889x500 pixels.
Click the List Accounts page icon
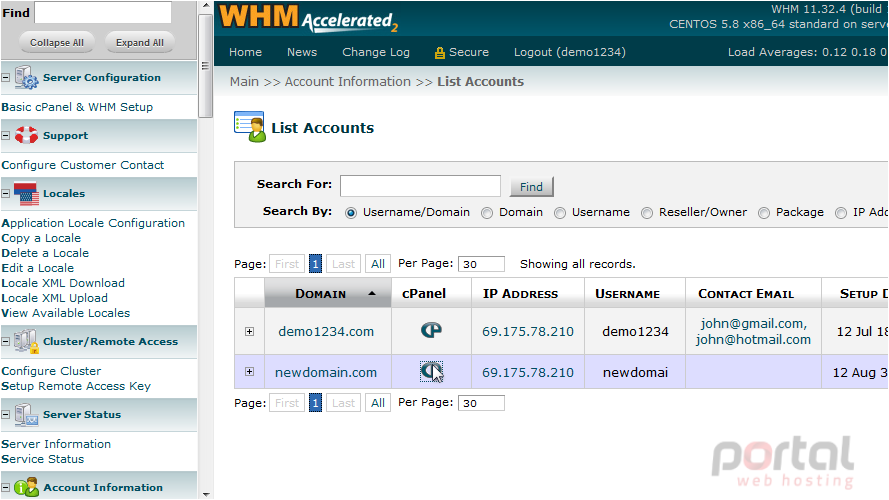[249, 127]
